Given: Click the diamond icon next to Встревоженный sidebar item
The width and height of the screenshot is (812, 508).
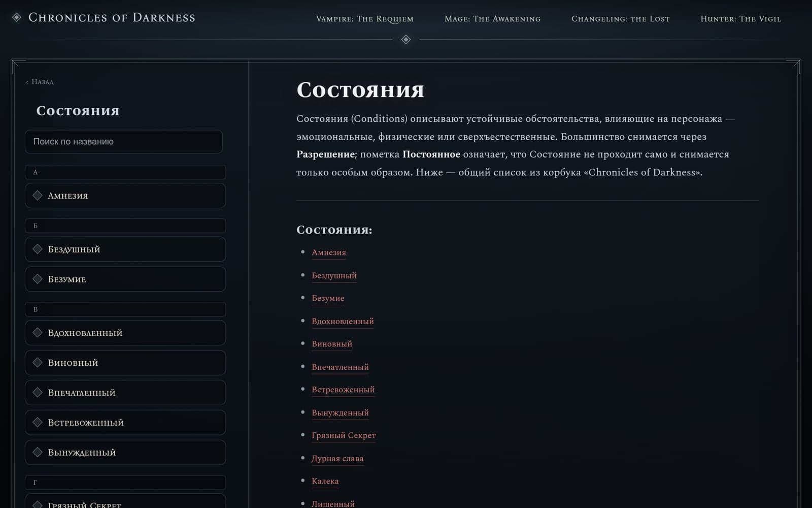Looking at the screenshot, I should (38, 423).
